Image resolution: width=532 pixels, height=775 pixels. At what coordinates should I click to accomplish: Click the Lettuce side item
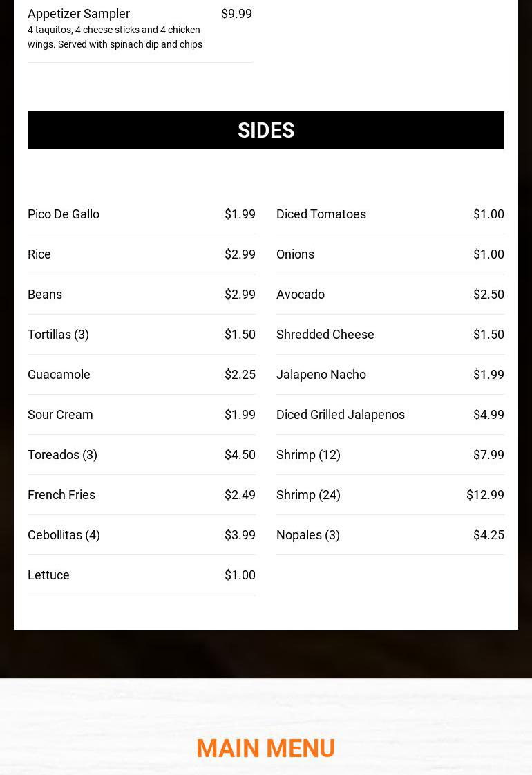click(48, 575)
